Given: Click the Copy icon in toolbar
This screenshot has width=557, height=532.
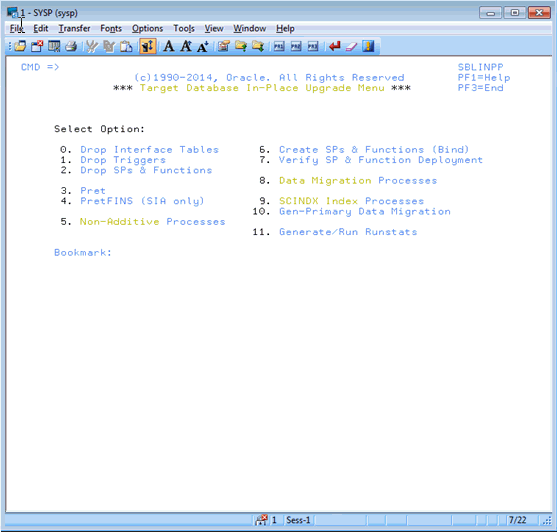Looking at the screenshot, I should (109, 46).
